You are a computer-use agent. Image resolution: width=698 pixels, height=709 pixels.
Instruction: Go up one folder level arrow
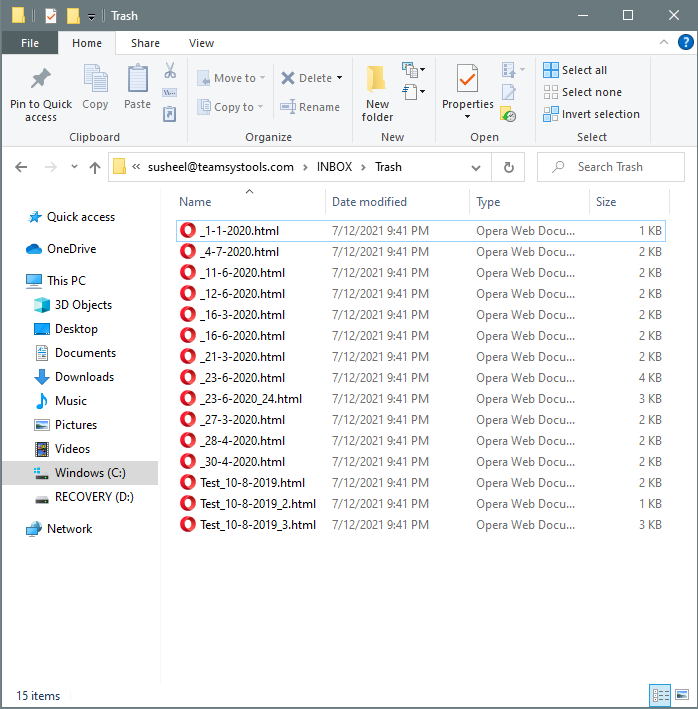[x=94, y=168]
